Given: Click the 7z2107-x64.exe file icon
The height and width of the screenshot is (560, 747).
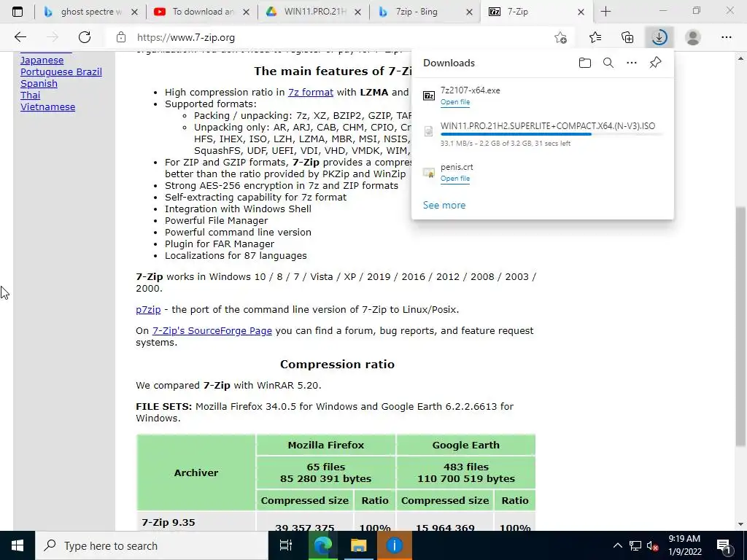Looking at the screenshot, I should pos(429,96).
